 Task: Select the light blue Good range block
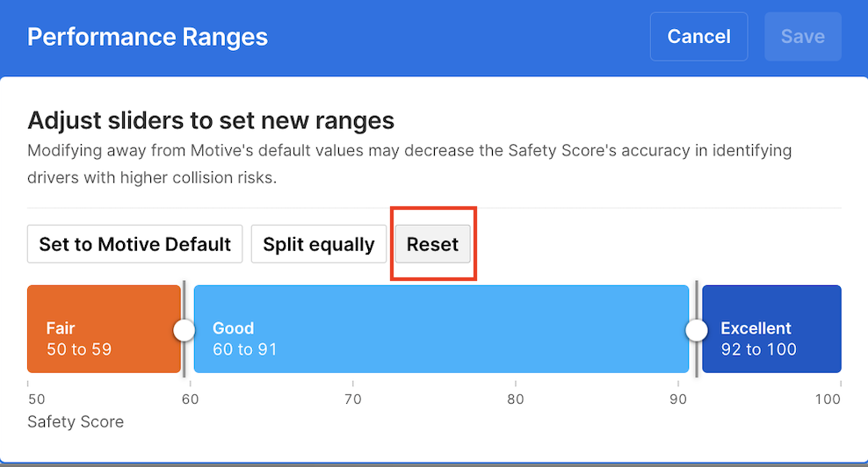pyautogui.click(x=440, y=329)
